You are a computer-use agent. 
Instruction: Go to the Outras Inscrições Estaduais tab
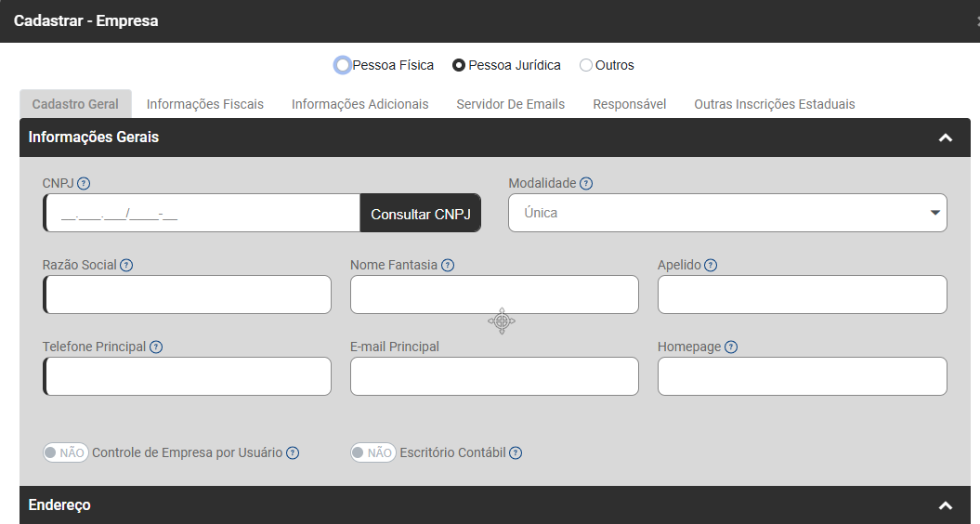tap(774, 104)
